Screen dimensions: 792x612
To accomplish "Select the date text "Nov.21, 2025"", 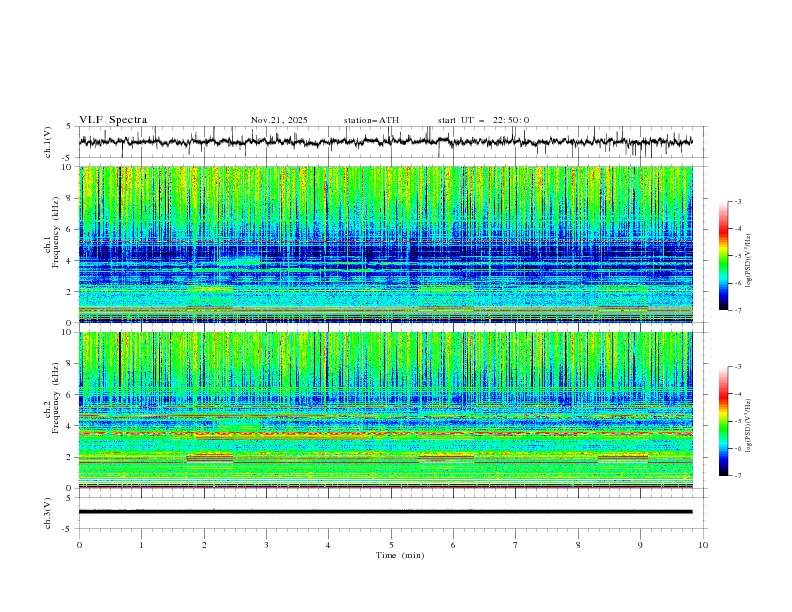I will tap(279, 120).
